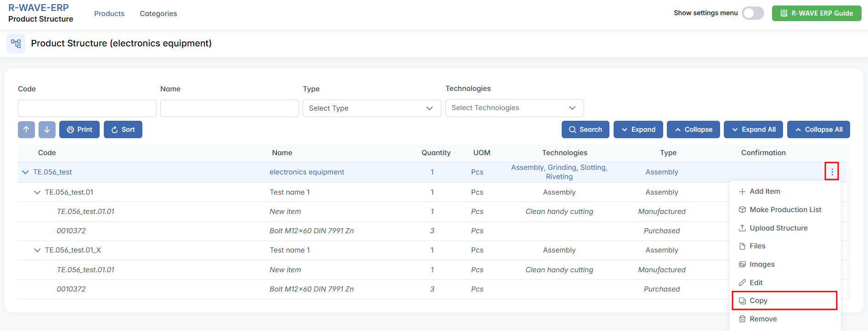
Task: Choose Upload Structure in context menu
Action: click(x=778, y=228)
